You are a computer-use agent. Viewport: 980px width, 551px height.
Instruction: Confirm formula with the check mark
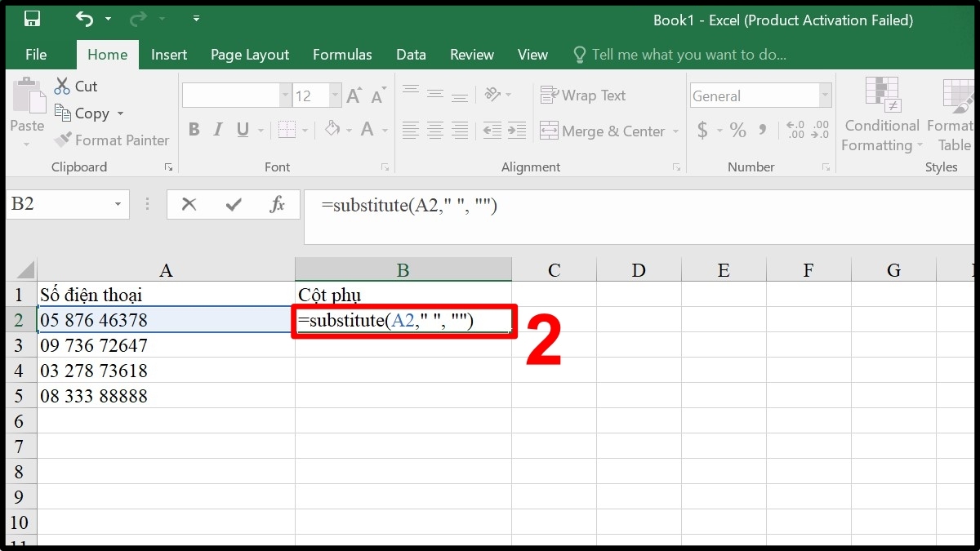(x=234, y=204)
